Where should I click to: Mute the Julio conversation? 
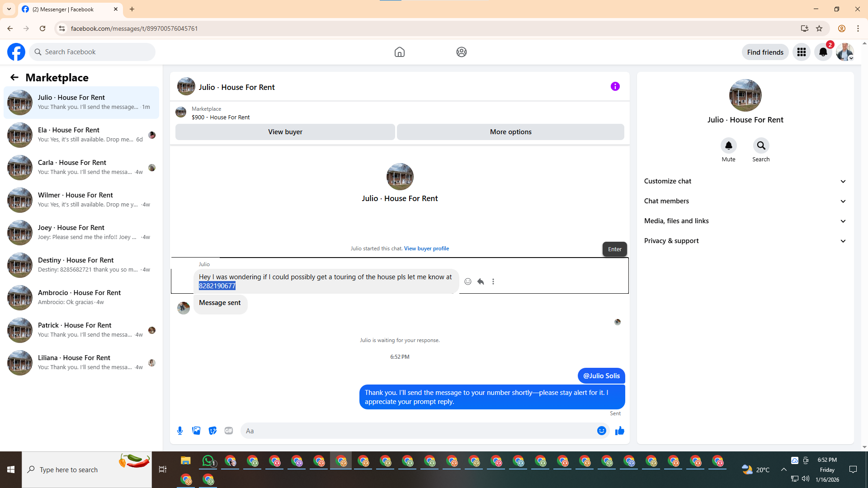728,145
